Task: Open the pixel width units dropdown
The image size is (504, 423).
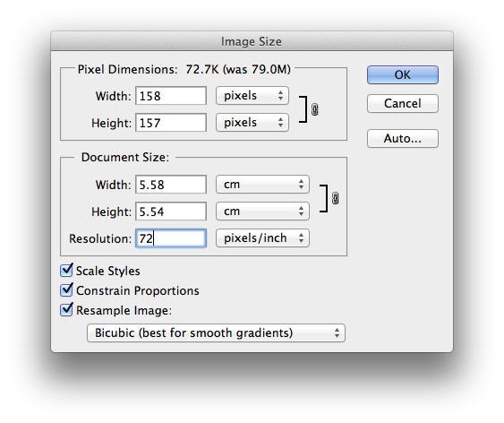Action: (252, 96)
